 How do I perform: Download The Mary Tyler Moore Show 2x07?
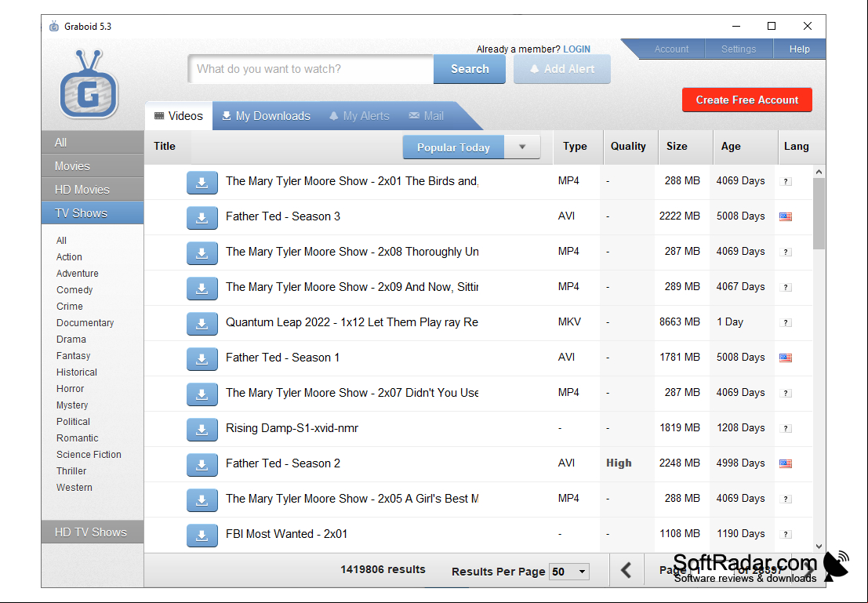coord(202,394)
